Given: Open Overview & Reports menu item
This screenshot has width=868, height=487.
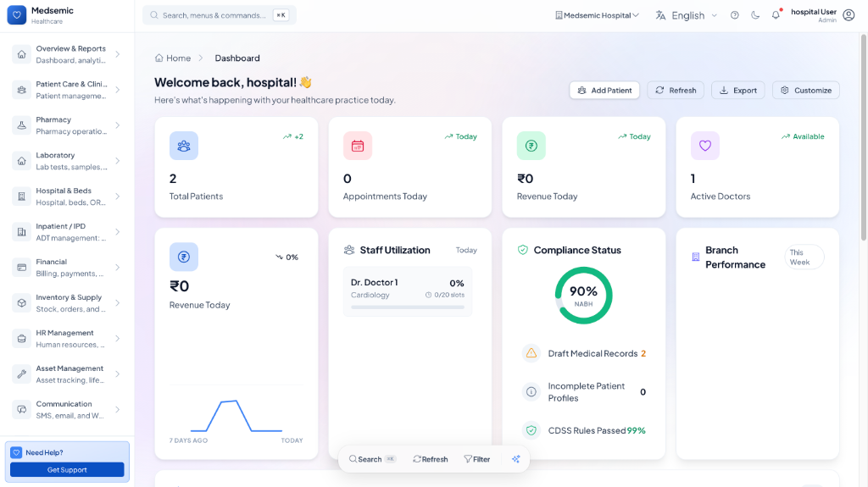Looking at the screenshot, I should tap(68, 54).
